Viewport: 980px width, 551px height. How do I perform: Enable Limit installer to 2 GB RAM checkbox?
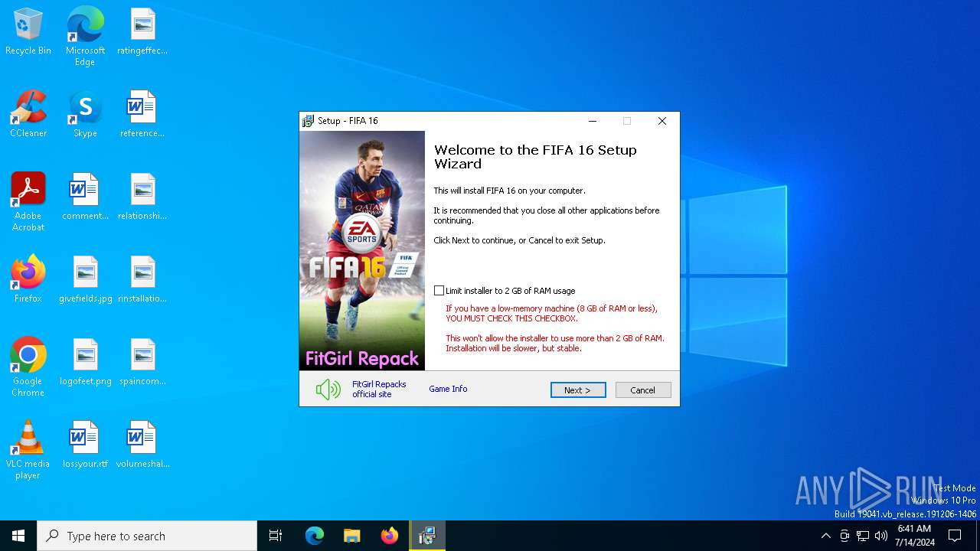coord(439,291)
